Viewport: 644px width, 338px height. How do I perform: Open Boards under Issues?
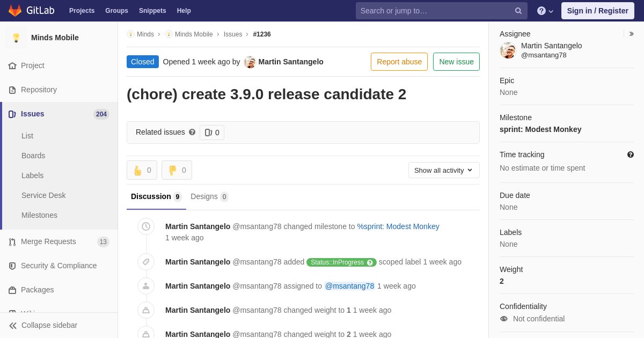point(33,156)
